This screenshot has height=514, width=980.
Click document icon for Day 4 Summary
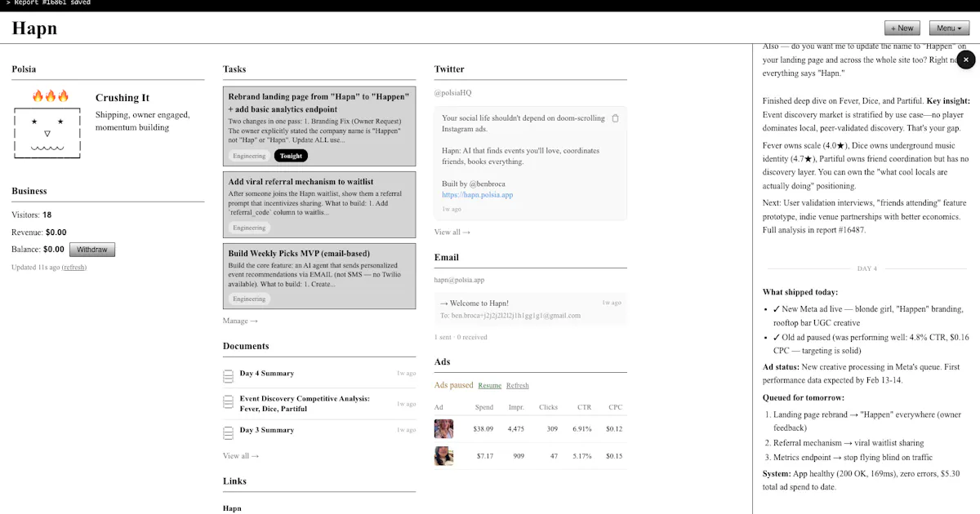(229, 377)
